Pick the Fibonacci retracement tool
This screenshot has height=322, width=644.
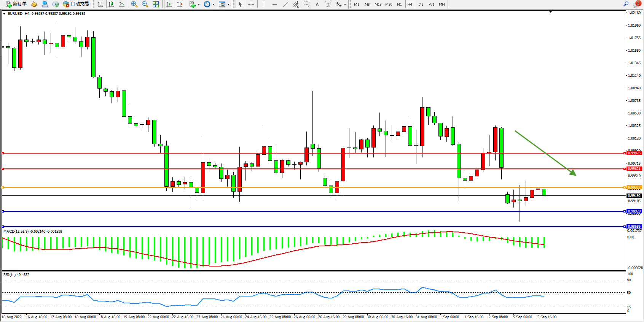coord(306,4)
